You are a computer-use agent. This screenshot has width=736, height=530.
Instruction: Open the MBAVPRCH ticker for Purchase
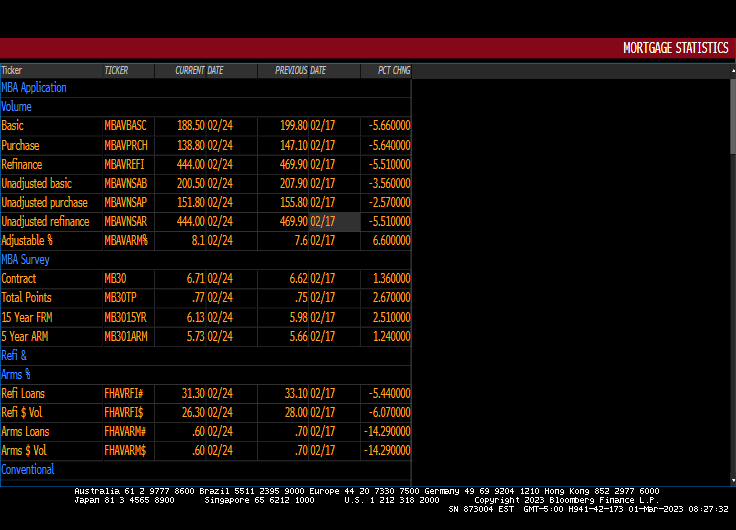coord(125,146)
